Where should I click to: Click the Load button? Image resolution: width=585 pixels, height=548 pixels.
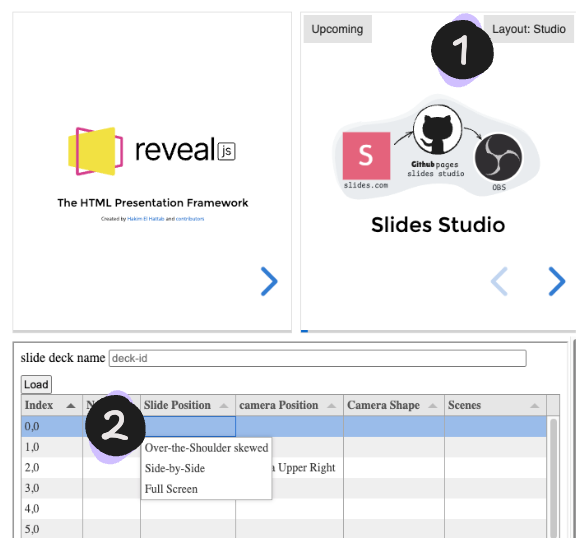pyautogui.click(x=36, y=384)
